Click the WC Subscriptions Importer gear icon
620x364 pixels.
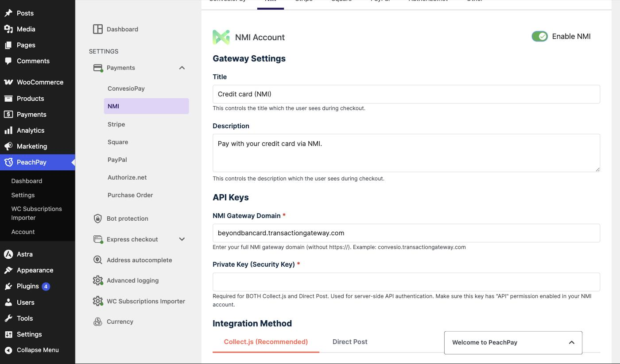97,301
